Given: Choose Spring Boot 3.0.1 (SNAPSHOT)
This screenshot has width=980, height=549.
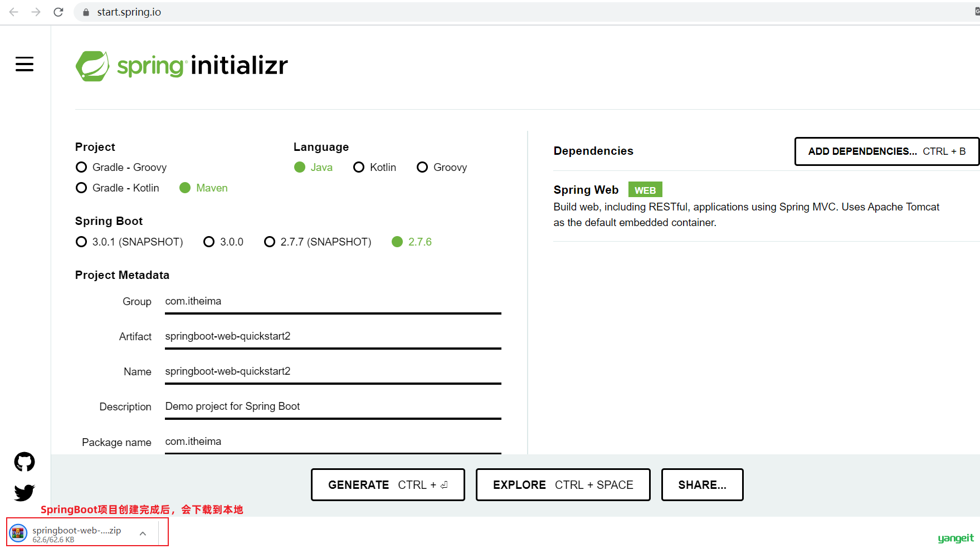Looking at the screenshot, I should click(129, 242).
